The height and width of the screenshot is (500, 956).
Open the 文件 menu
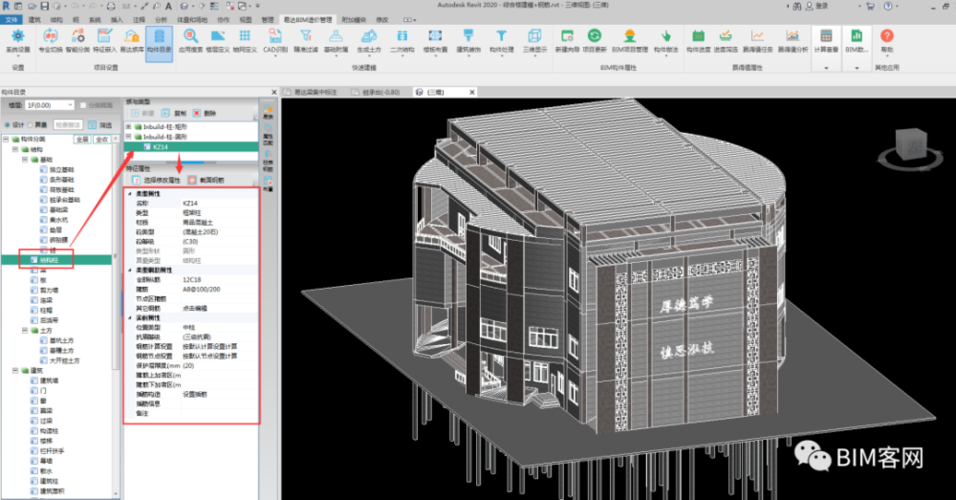point(11,19)
